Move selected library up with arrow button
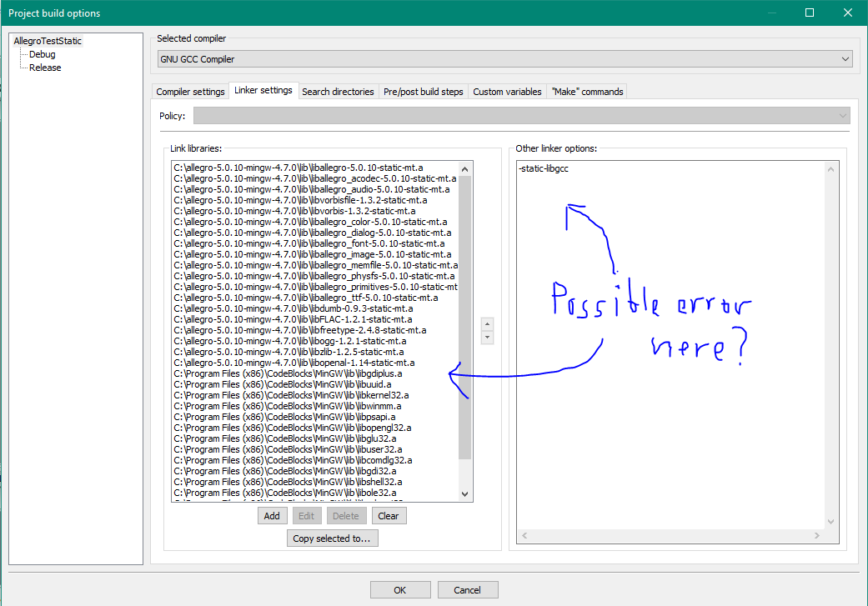This screenshot has height=606, width=868. 488,324
